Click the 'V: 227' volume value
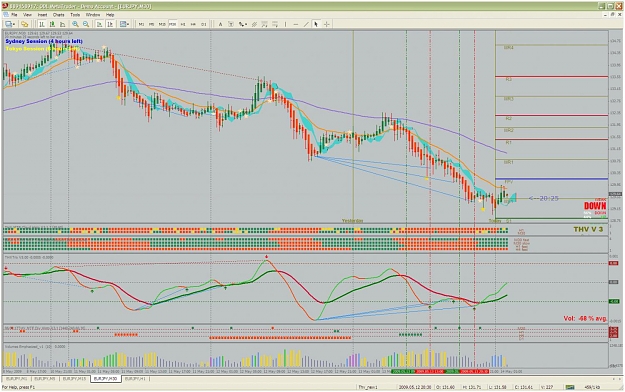 click(x=548, y=387)
